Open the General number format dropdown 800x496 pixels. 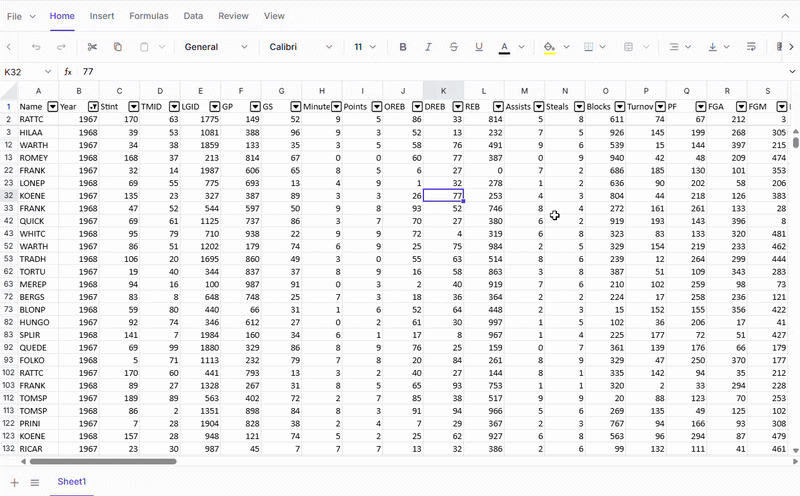pyautogui.click(x=216, y=47)
